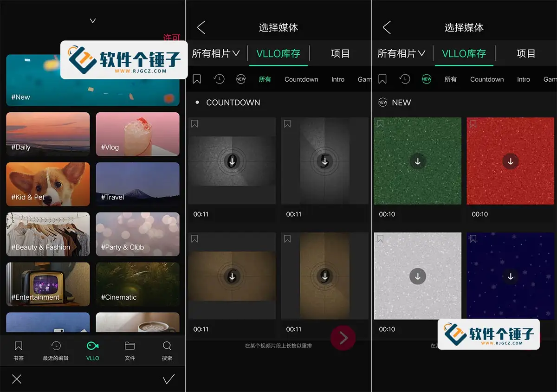Image resolution: width=557 pixels, height=392 pixels.
Task: Select the Countdown category tab
Action: 301,79
